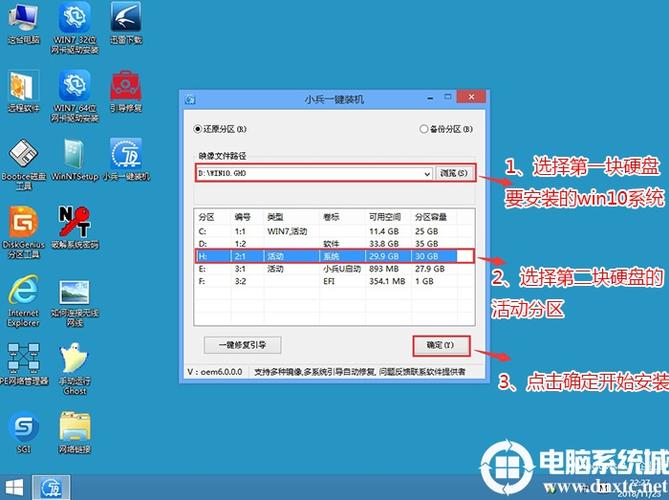Open the 这台电脑 desktop icon
The height and width of the screenshot is (500, 669).
[23, 23]
